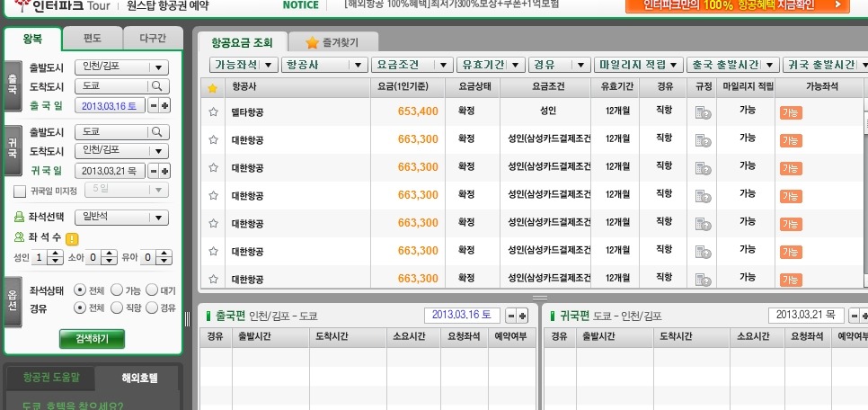Increase 소아 passenger count with up arrow
This screenshot has width=868, height=410.
(110, 254)
